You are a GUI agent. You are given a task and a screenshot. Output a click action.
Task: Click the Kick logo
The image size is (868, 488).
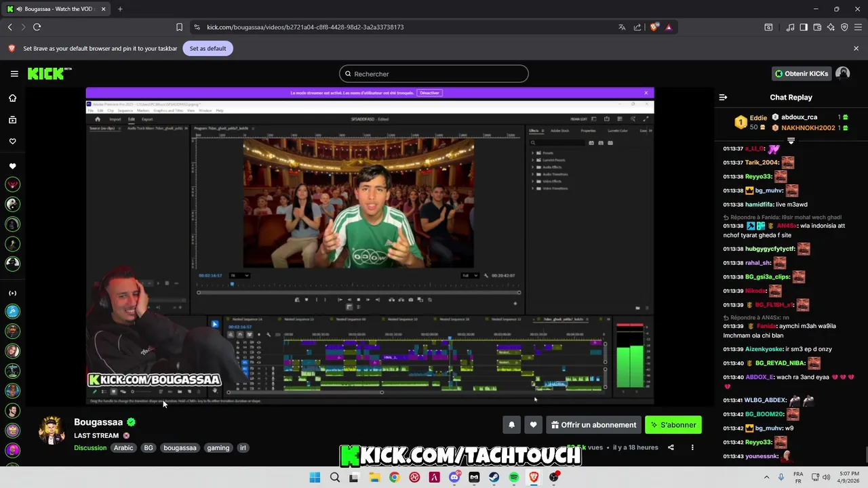point(50,73)
